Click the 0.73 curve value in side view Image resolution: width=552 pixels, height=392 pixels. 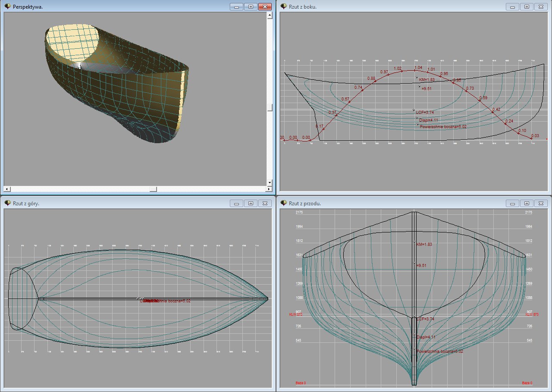tap(470, 88)
